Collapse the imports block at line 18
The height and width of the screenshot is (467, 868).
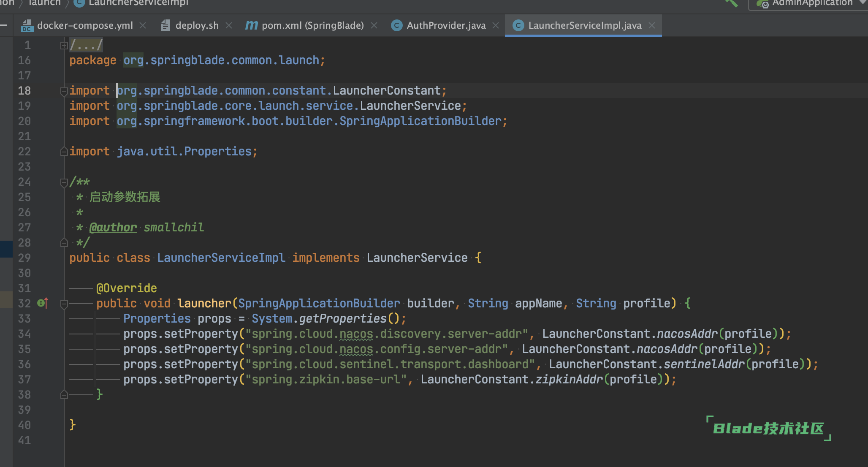64,91
